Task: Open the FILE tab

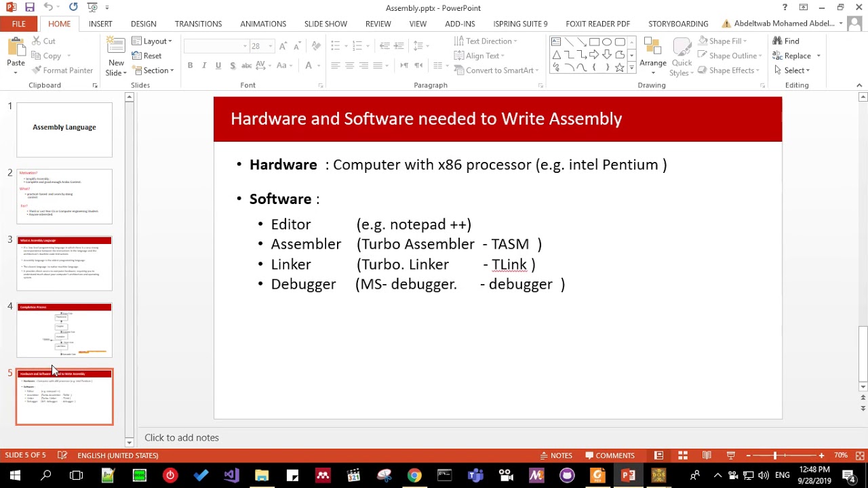Action: point(18,24)
